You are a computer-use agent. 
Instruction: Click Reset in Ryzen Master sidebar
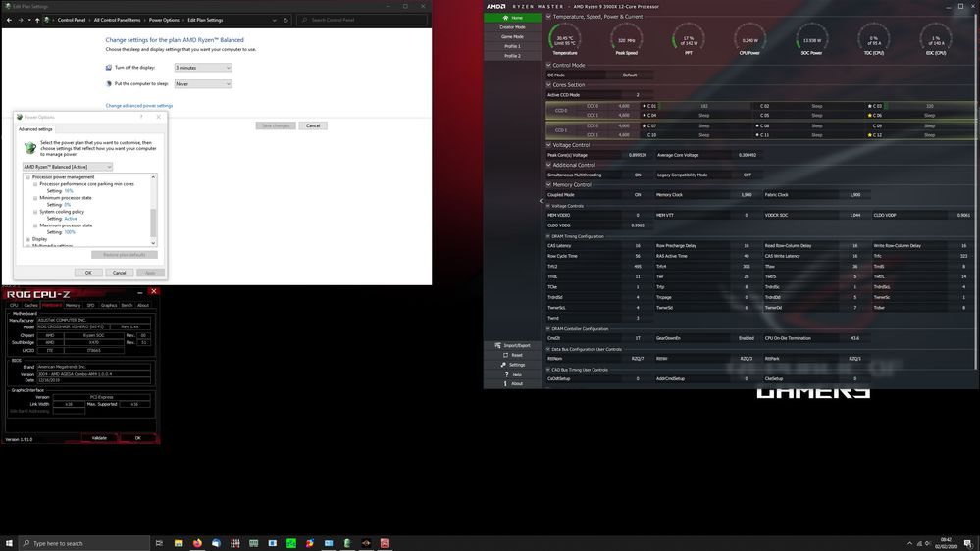pyautogui.click(x=512, y=355)
